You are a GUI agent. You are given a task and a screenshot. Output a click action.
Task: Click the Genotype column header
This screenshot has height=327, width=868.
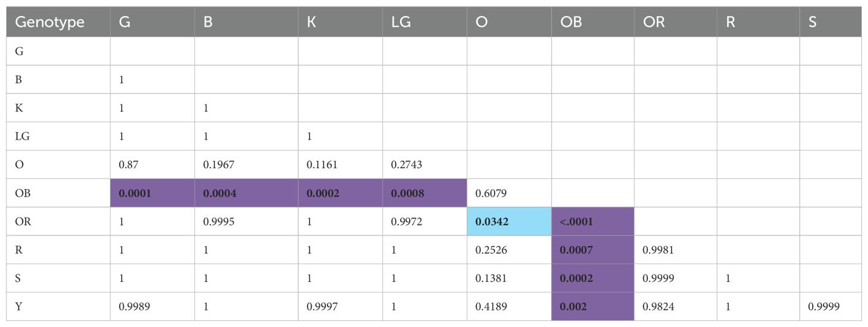(49, 22)
